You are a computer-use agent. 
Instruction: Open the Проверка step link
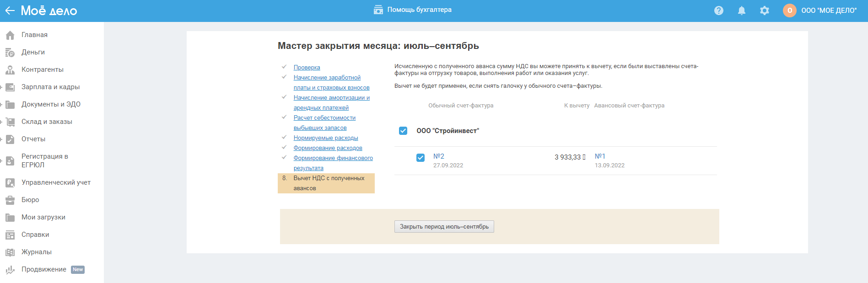[x=307, y=68]
